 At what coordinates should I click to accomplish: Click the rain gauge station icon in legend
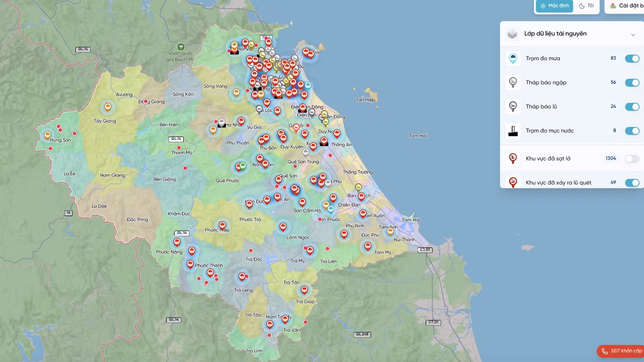point(513,59)
